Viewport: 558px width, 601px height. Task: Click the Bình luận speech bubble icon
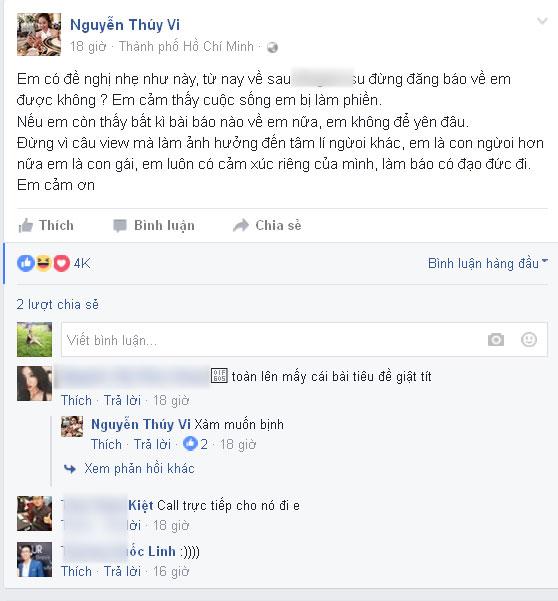pos(120,226)
